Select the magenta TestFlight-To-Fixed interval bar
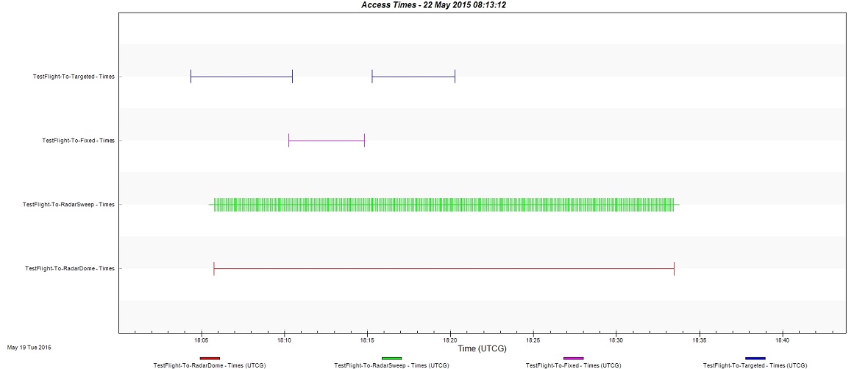Image resolution: width=868 pixels, height=369 pixels. [327, 141]
